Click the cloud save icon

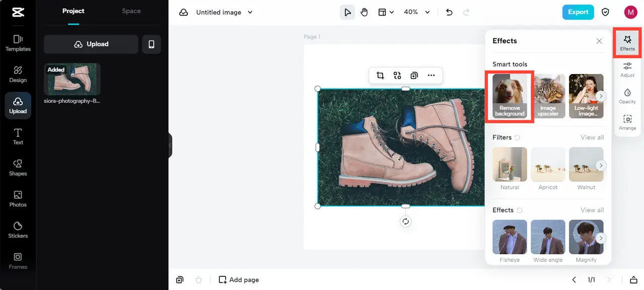click(184, 12)
